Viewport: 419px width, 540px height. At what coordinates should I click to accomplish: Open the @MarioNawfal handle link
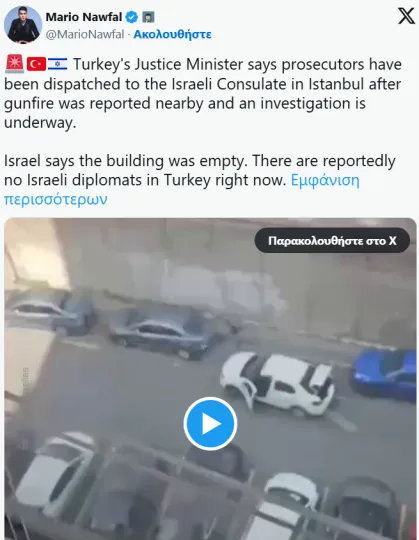click(x=85, y=34)
